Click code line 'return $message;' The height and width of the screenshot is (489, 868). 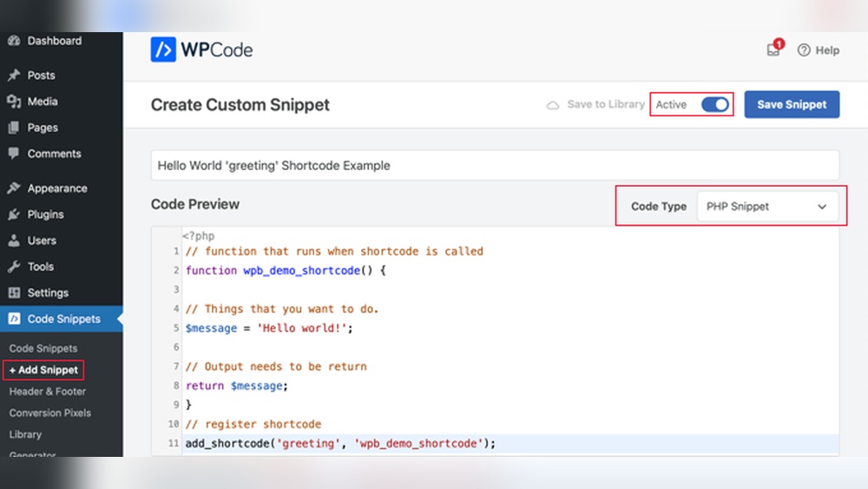pos(237,386)
